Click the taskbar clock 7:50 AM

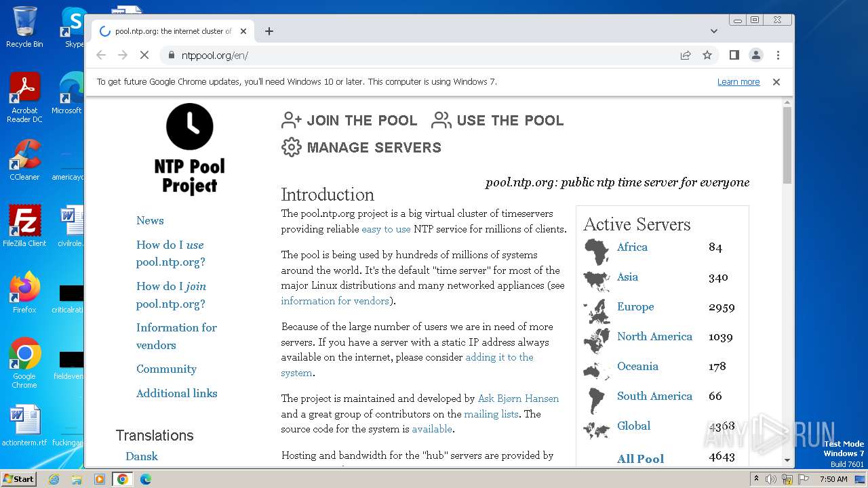833,479
